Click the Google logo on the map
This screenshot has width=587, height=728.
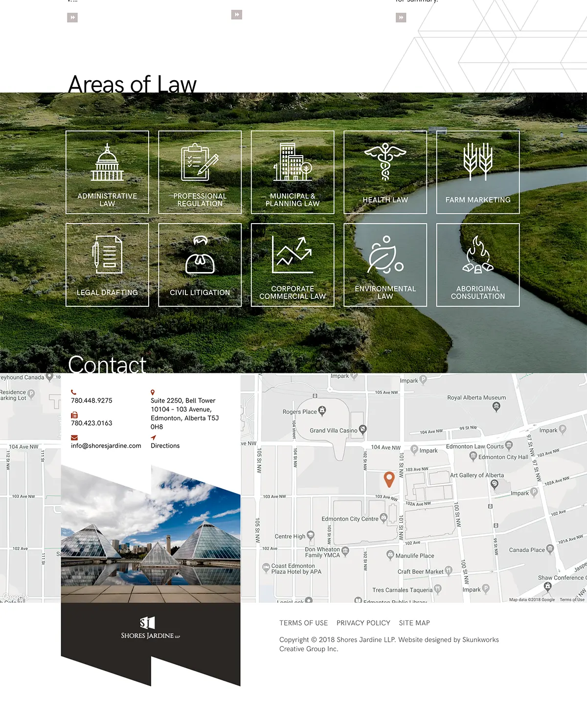pos(15,597)
